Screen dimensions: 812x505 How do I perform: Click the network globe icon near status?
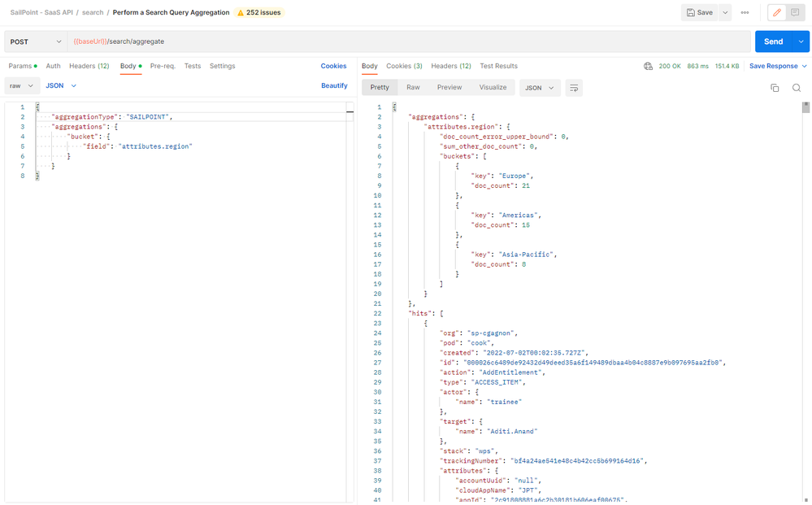coord(648,66)
